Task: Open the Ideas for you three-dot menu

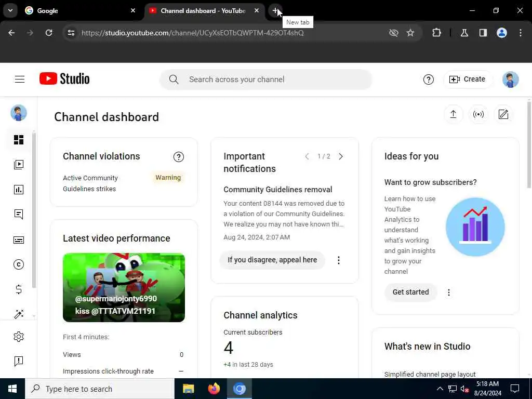Action: [448, 292]
